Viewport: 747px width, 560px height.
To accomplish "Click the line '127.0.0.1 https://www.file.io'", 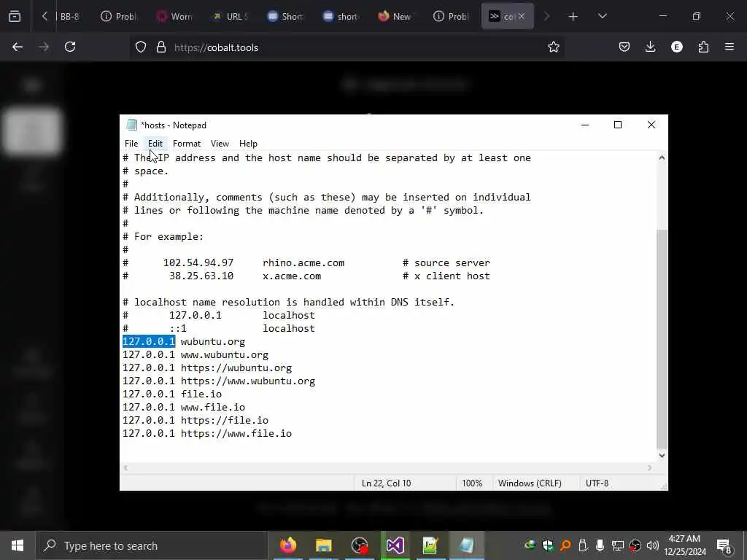I will pos(207,434).
